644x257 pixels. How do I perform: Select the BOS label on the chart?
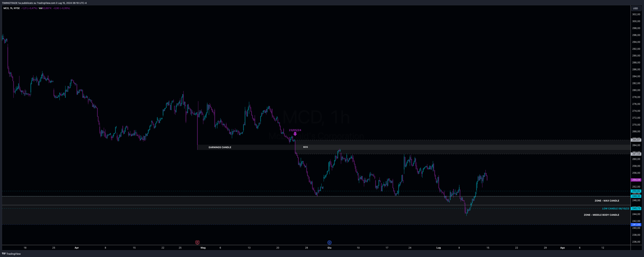click(306, 147)
